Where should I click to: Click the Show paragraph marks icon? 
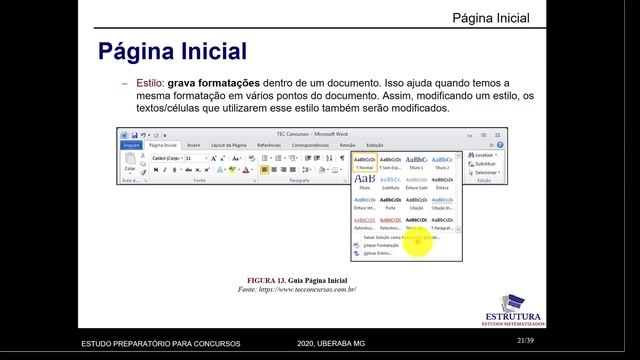tap(342, 158)
